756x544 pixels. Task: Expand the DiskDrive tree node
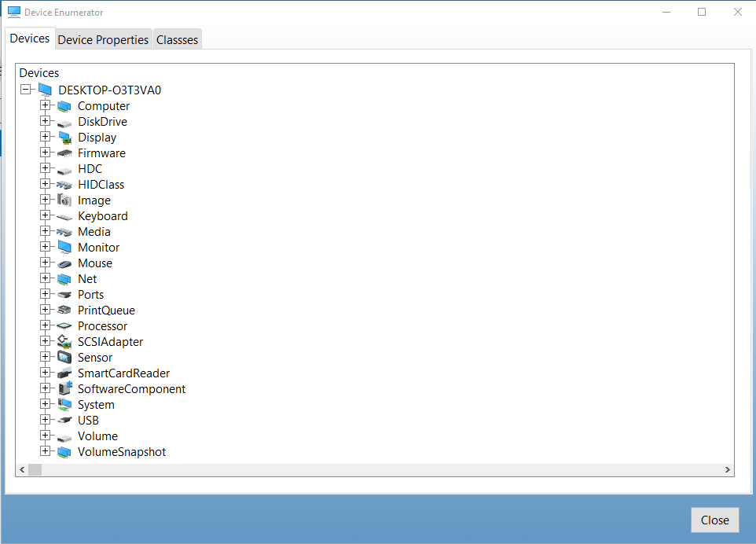[46, 122]
